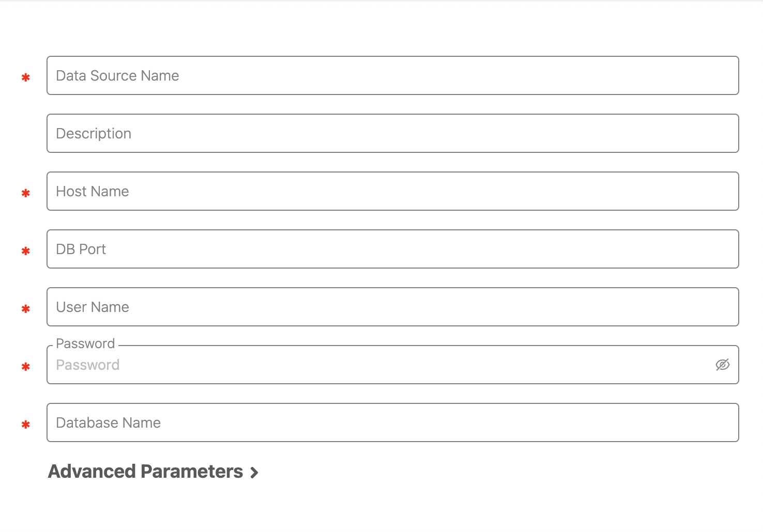Click the required asterisk beside Password field
Image resolution: width=763 pixels, height=532 pixels.
(x=26, y=367)
